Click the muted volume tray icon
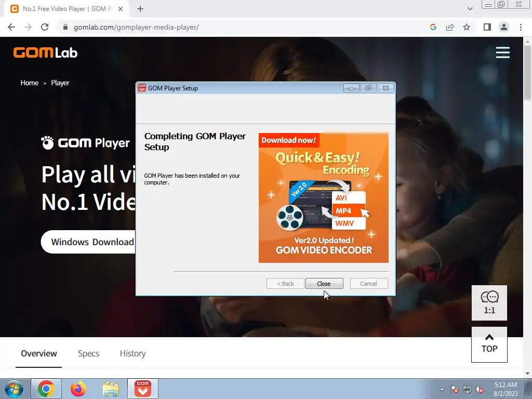Screen dimensions: 532x399 click(x=480, y=389)
